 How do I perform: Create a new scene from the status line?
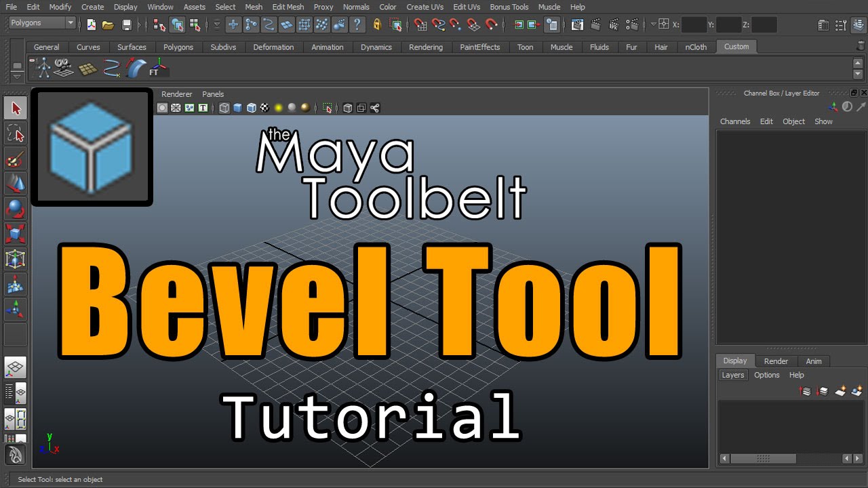[92, 25]
